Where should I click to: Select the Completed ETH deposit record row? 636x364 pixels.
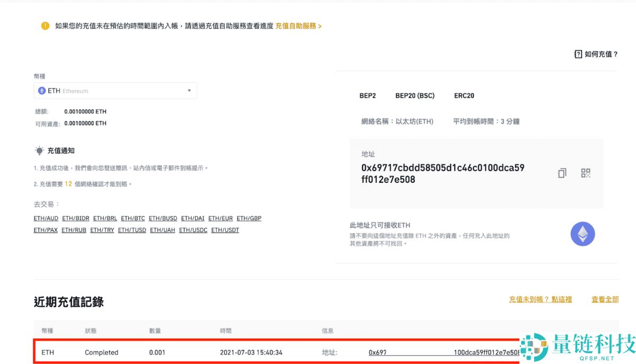212,352
